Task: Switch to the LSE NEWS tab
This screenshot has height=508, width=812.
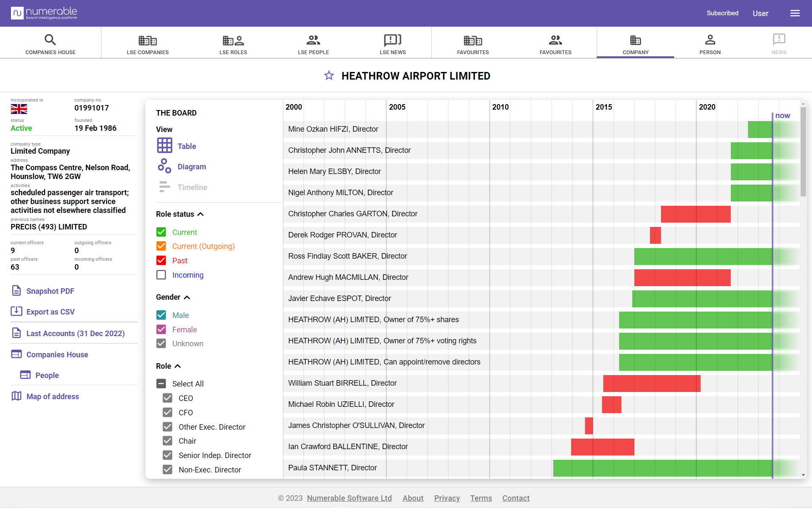Action: pyautogui.click(x=392, y=43)
